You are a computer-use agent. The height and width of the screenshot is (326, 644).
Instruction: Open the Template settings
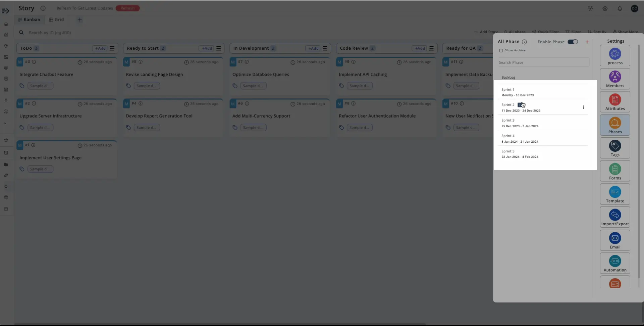[x=615, y=194]
